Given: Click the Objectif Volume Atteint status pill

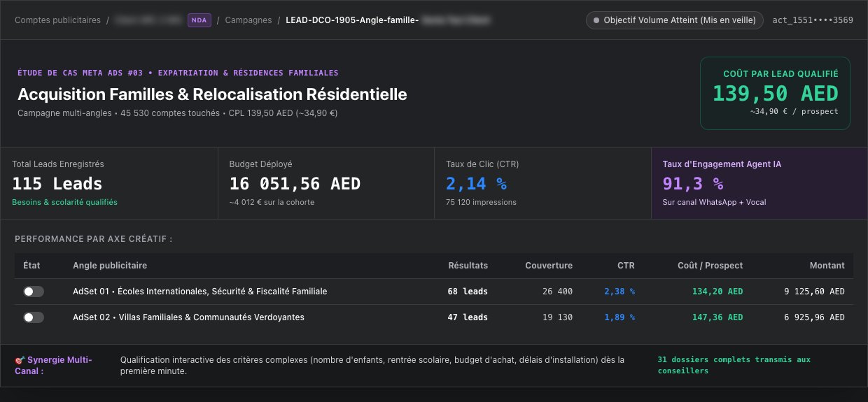Looking at the screenshot, I should pos(675,20).
